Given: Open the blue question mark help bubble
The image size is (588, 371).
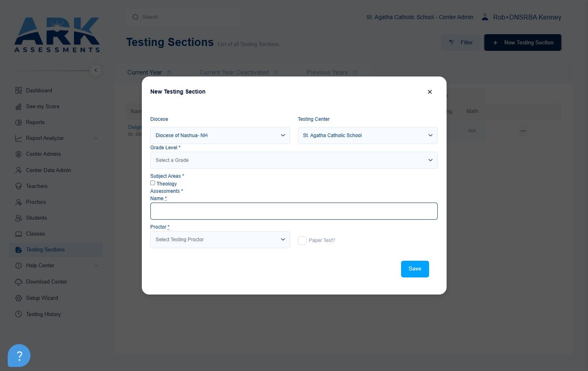Looking at the screenshot, I should (19, 356).
